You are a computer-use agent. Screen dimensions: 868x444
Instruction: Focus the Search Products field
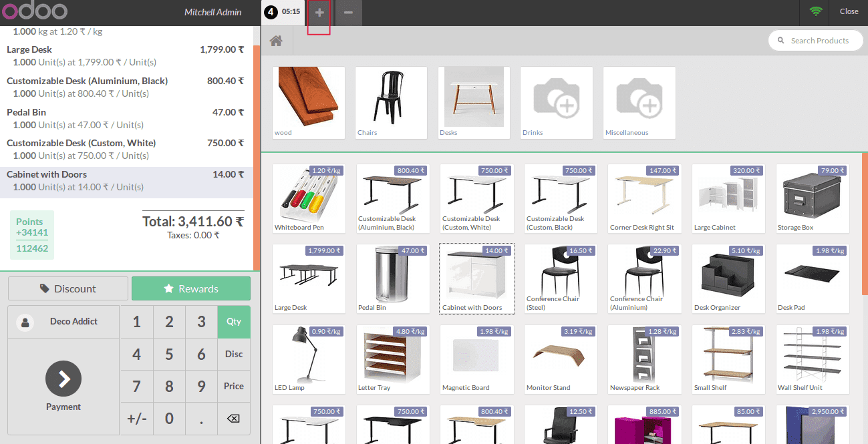pos(816,41)
